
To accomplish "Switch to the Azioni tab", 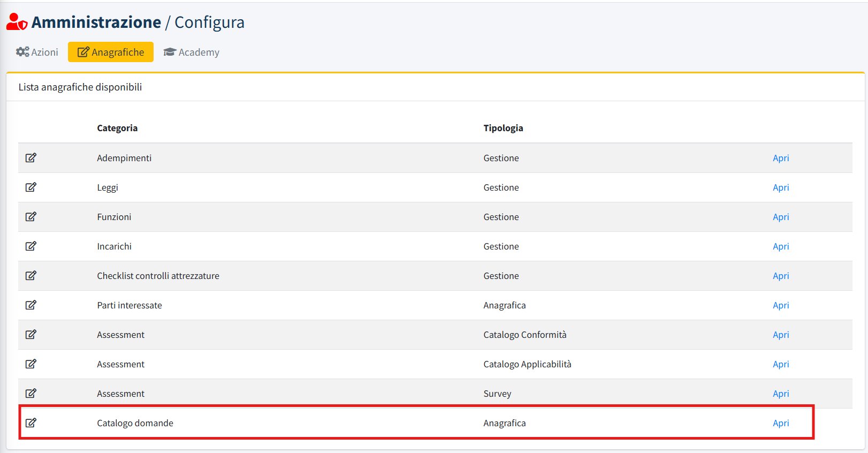I will click(37, 52).
